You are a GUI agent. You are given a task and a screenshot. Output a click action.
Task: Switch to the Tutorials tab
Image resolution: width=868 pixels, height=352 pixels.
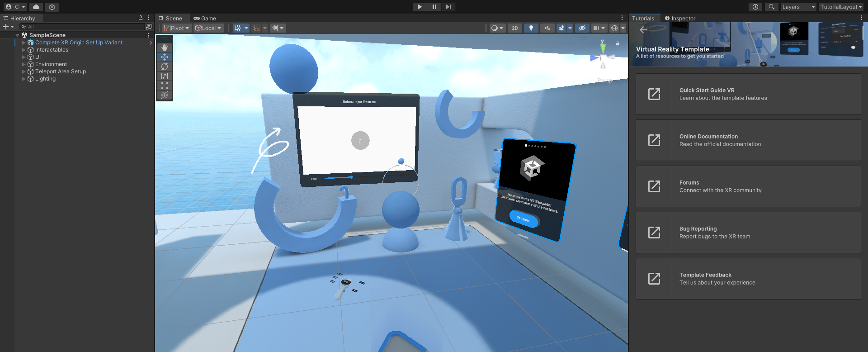point(643,18)
